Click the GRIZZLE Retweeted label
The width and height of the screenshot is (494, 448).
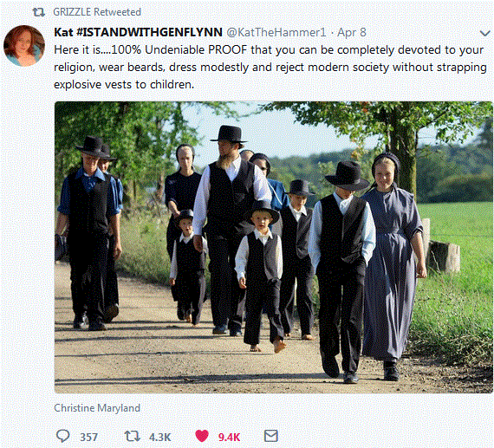(x=97, y=12)
